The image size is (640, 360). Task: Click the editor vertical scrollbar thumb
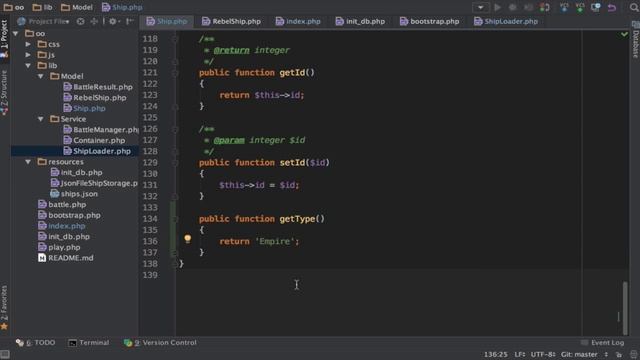point(625,308)
